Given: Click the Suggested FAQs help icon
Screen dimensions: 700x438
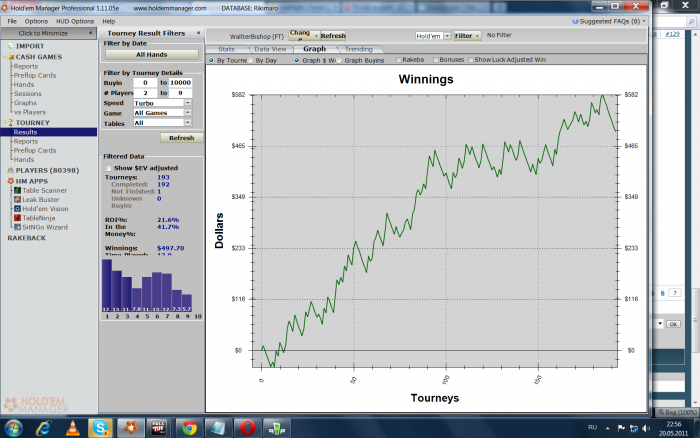Looking at the screenshot, I should click(x=575, y=21).
